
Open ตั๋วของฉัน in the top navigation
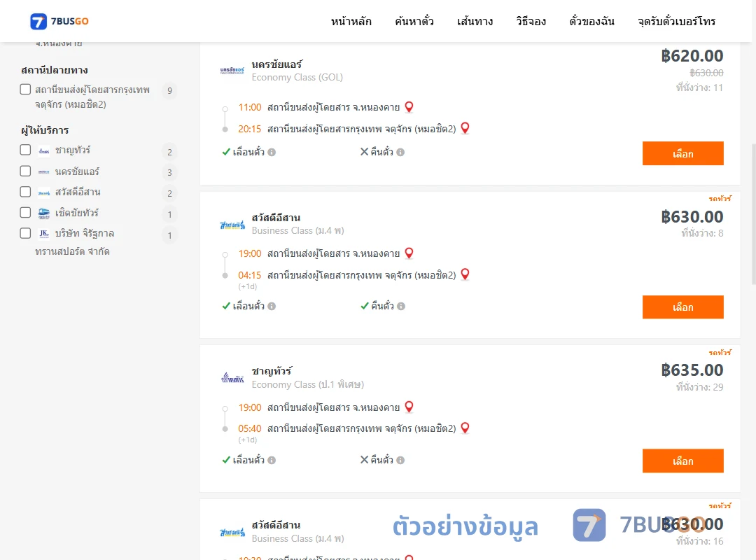[x=591, y=21]
